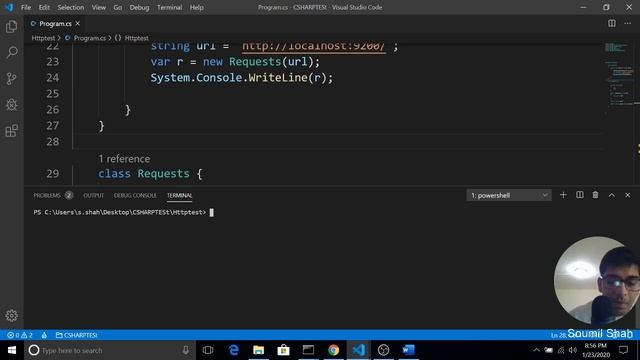Select the Terminal panel tab
Image resolution: width=640 pixels, height=360 pixels.
click(x=179, y=196)
